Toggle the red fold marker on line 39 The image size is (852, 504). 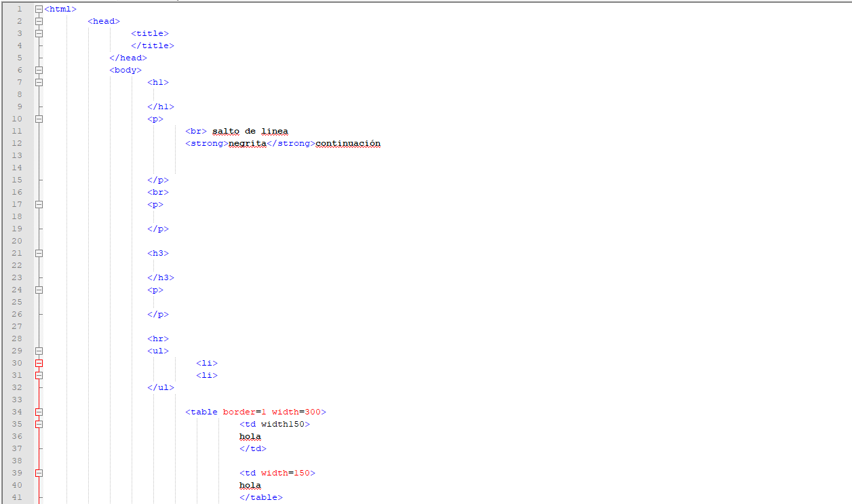coord(39,473)
